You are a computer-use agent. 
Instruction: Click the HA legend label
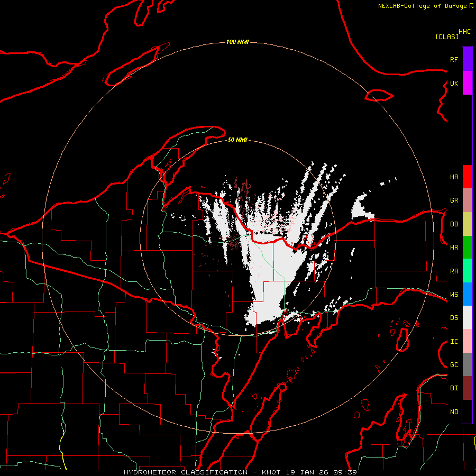point(454,177)
